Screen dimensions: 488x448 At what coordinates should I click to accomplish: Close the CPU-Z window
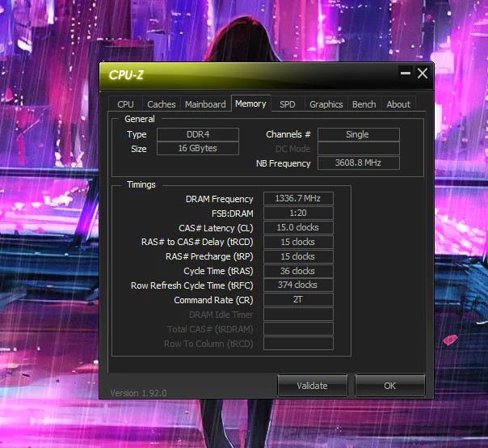point(423,74)
